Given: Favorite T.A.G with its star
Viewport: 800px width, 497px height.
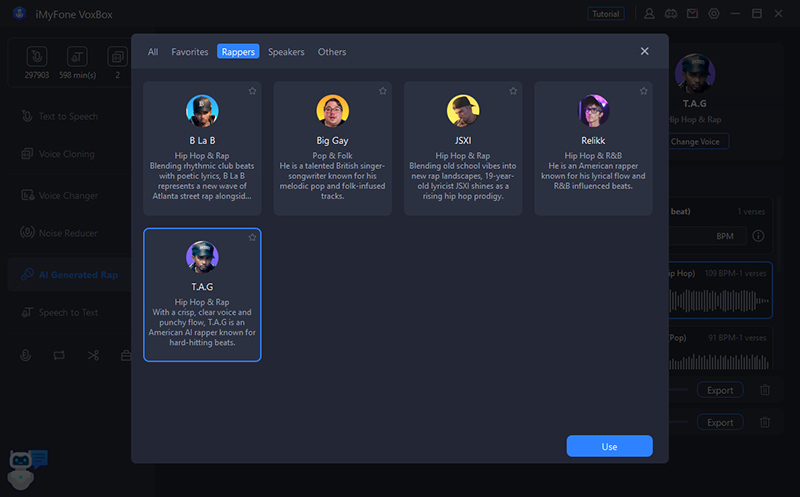Looking at the screenshot, I should coord(252,237).
